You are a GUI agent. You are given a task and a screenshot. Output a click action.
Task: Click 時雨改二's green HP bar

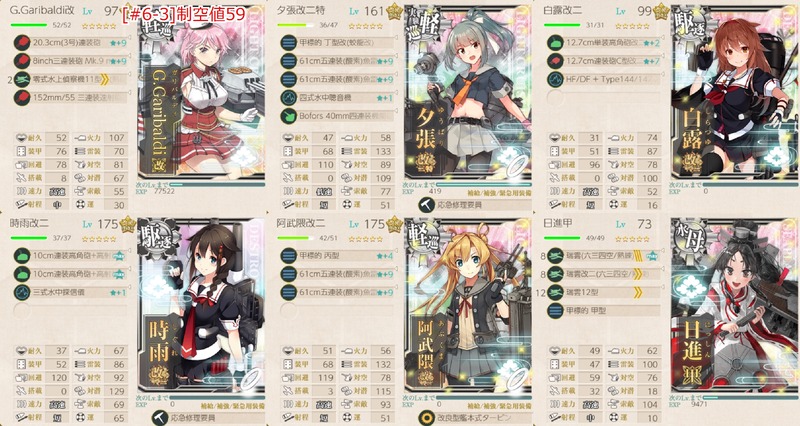point(29,238)
